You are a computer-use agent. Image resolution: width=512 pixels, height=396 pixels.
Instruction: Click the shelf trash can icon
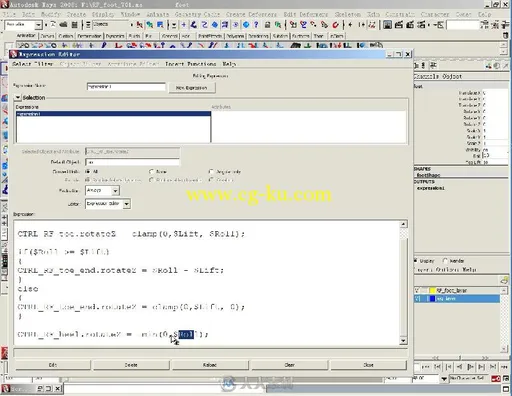point(505,35)
